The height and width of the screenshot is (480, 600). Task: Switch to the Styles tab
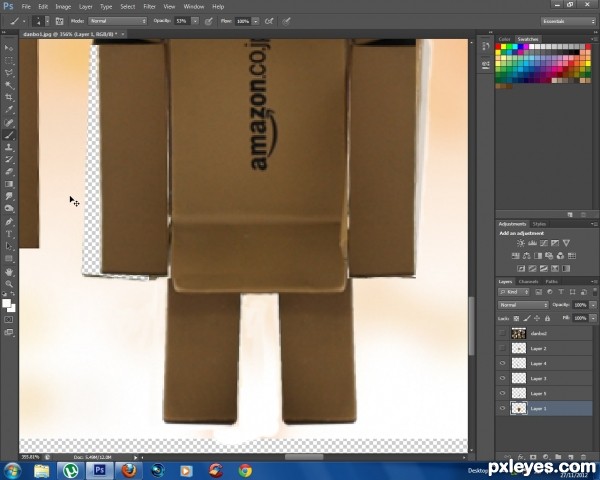pyautogui.click(x=539, y=224)
